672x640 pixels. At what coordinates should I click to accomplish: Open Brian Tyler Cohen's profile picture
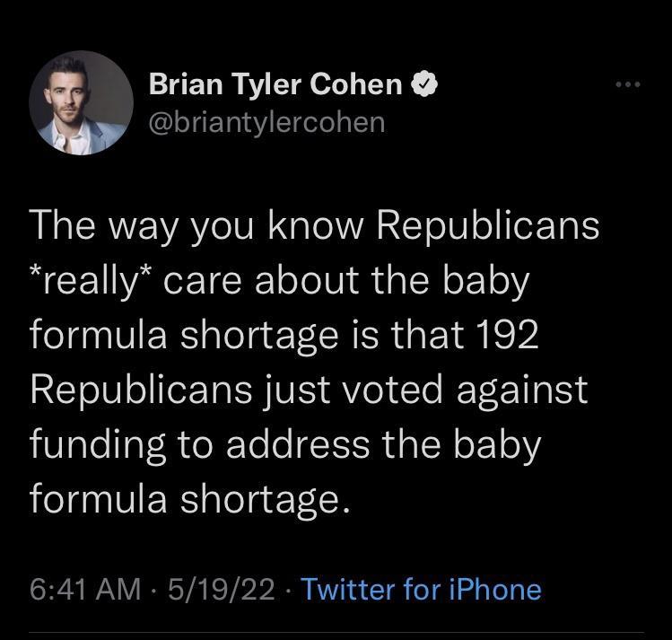[82, 101]
